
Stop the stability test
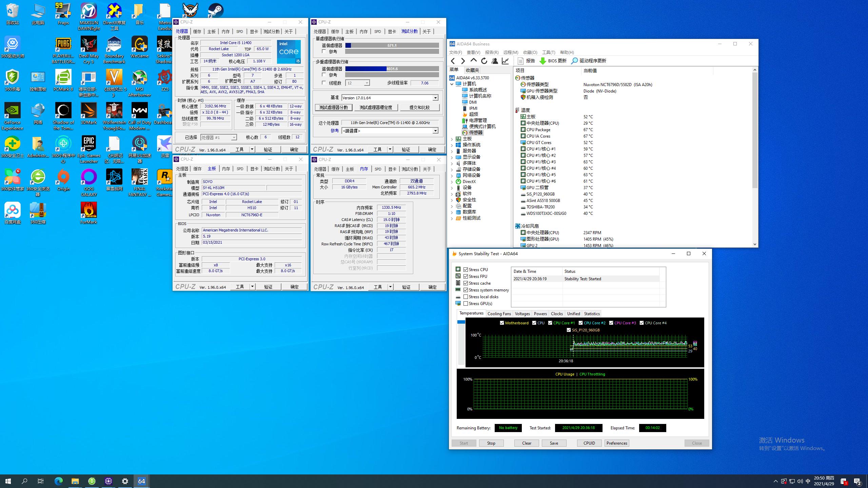[491, 443]
